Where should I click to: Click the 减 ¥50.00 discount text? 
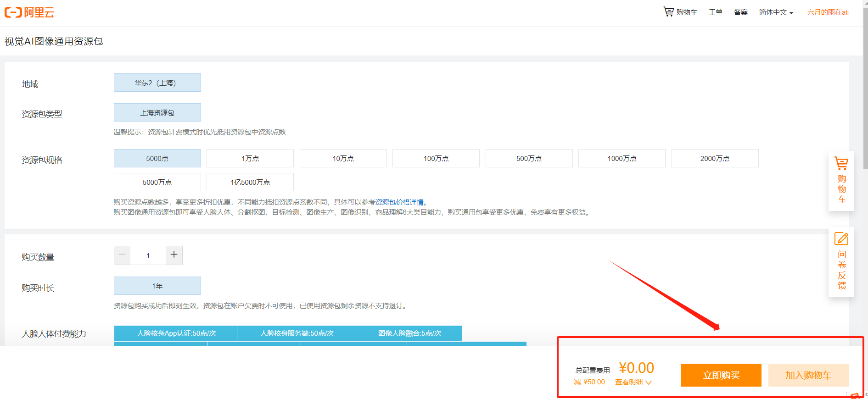point(589,382)
